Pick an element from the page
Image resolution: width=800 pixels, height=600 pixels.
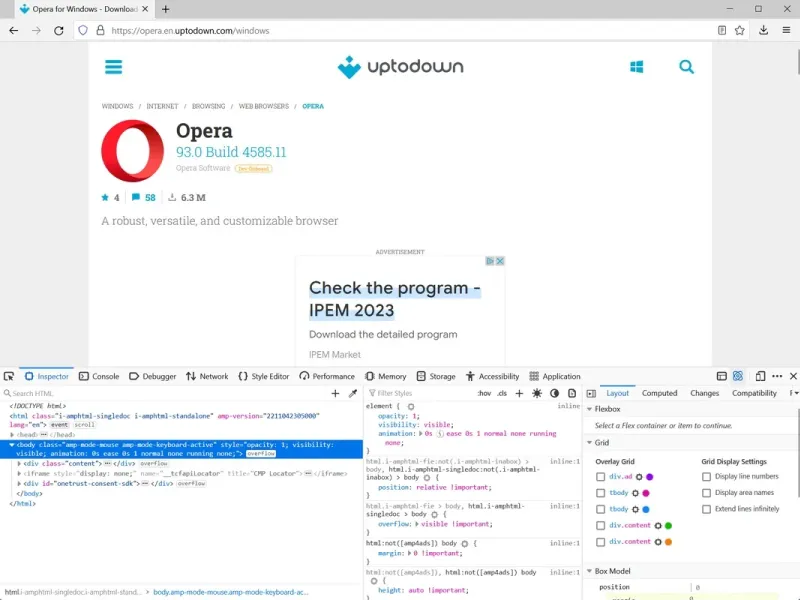(9, 376)
